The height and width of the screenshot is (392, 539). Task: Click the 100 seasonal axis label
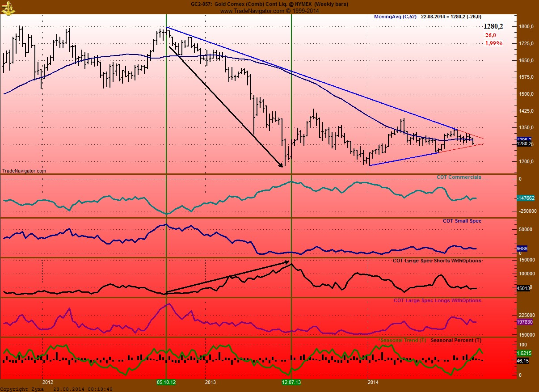click(522, 346)
